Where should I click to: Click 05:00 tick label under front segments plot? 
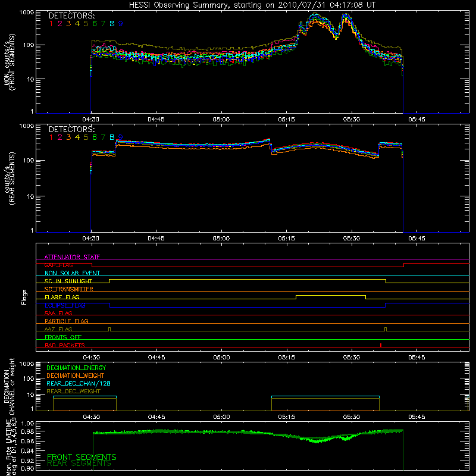pos(221,120)
